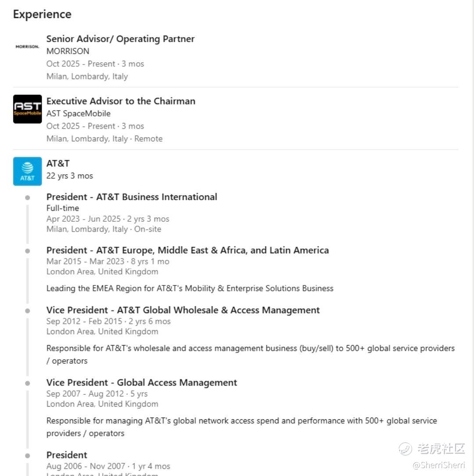Click the watermark logo icon at bottom right
The width and height of the screenshot is (474, 476).
[405, 449]
